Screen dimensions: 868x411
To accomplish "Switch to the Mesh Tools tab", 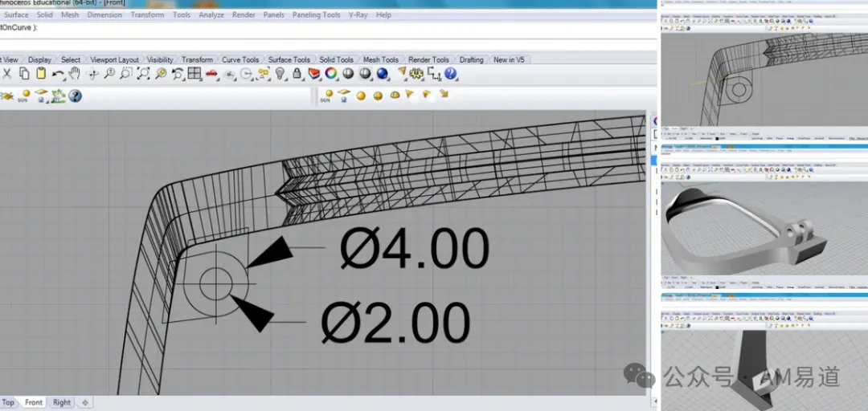I will coord(381,59).
